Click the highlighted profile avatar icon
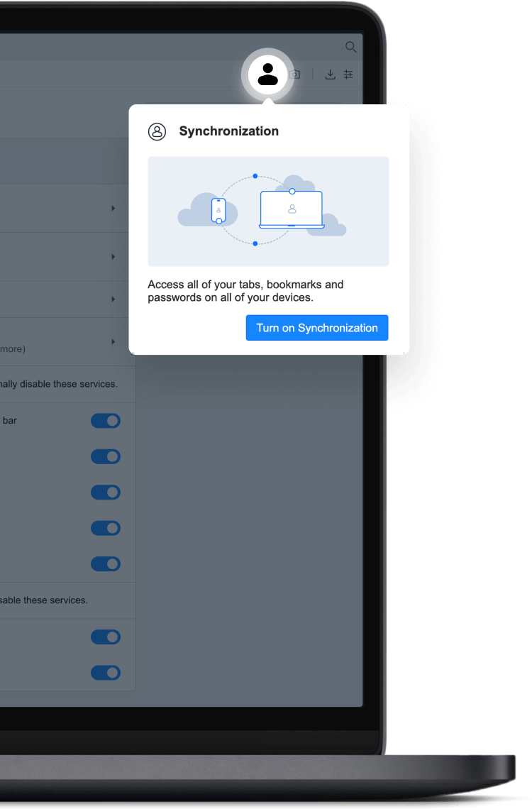The image size is (532, 809). coord(267,74)
